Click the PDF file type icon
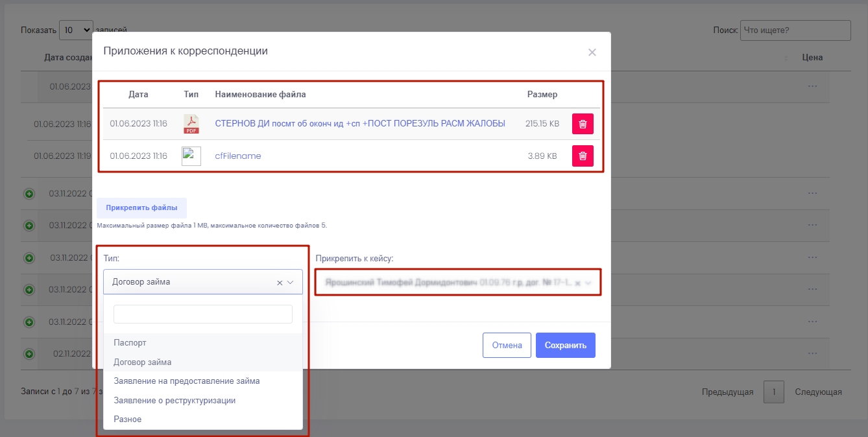 pyautogui.click(x=191, y=124)
